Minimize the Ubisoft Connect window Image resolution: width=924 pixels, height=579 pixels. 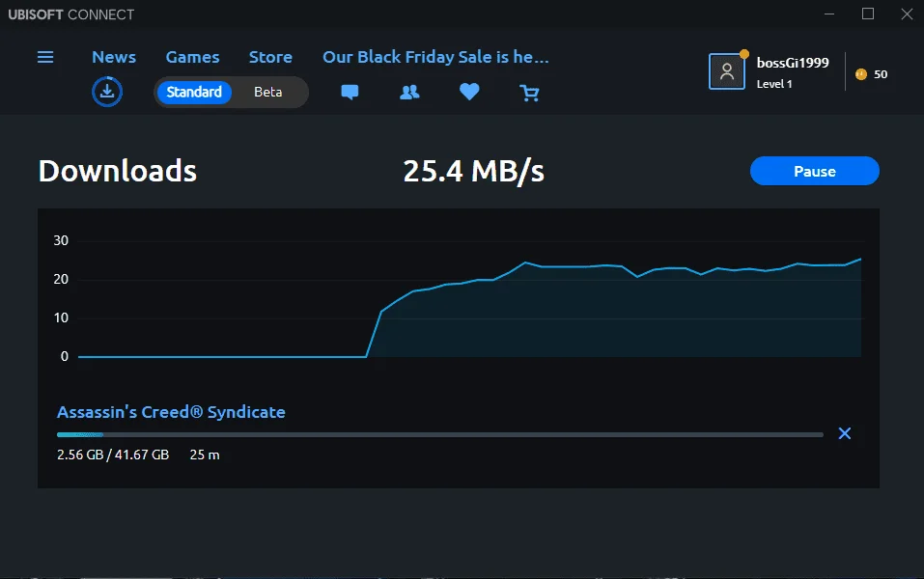click(x=829, y=14)
